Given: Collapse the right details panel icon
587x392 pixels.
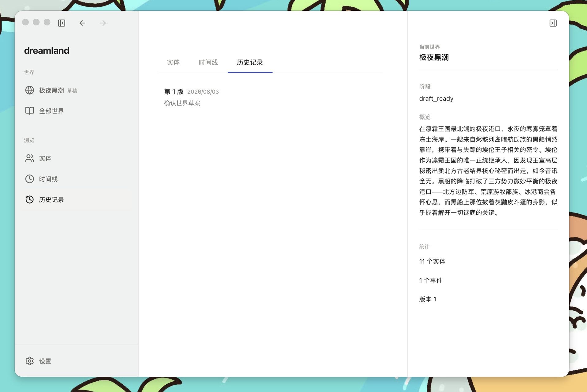Looking at the screenshot, I should point(553,23).
